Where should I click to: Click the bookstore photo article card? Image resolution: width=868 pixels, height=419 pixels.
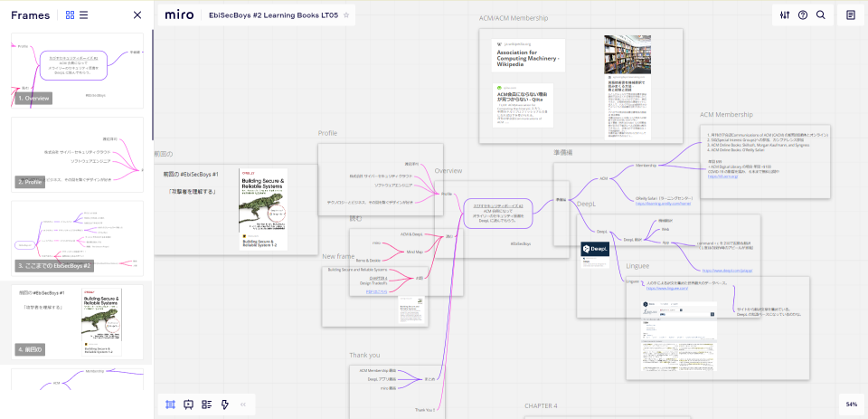tap(627, 87)
